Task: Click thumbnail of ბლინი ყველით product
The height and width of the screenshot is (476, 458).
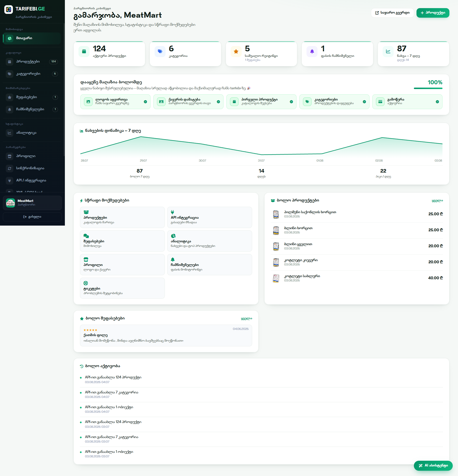Action: click(x=276, y=247)
